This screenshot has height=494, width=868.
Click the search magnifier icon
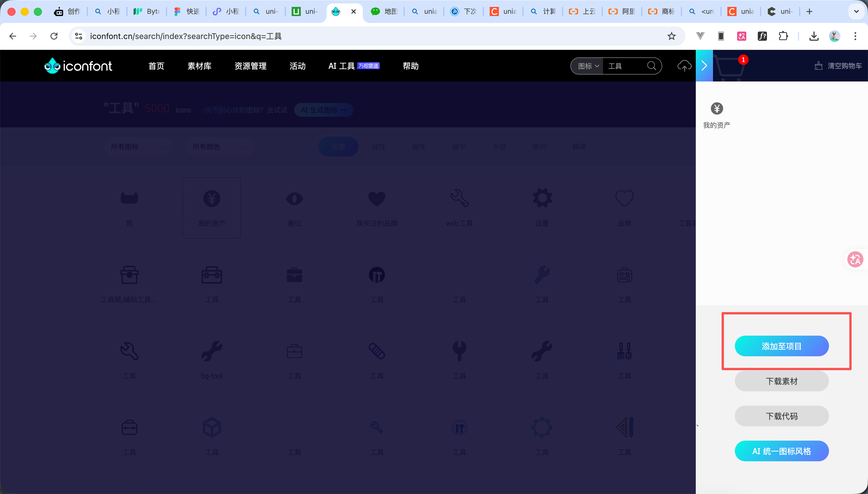651,65
